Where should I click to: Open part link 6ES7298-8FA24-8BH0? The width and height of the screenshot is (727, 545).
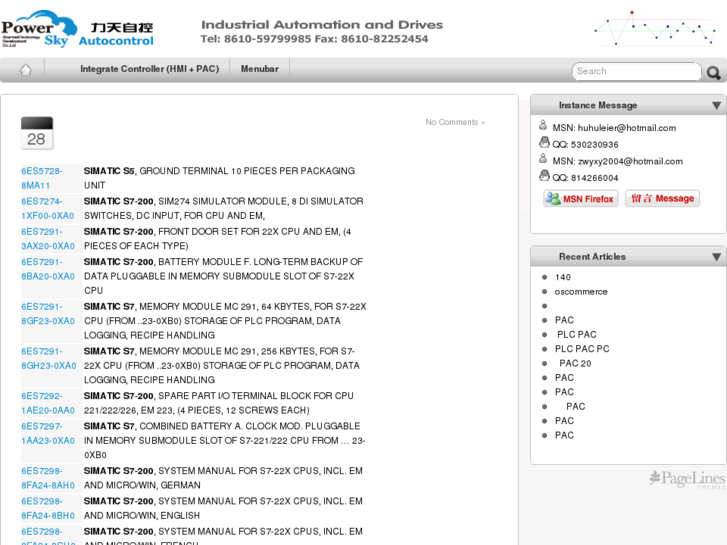pos(48,508)
